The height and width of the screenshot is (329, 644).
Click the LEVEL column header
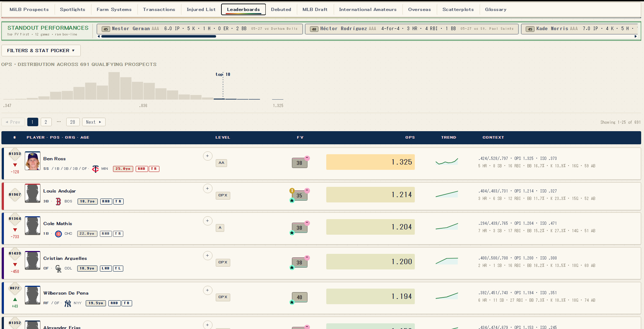[223, 138]
